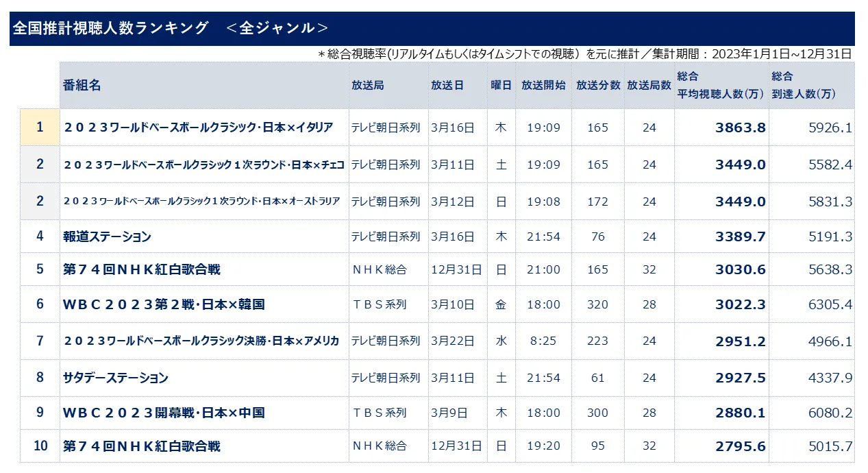Click reach value 5831.3
Screen dimensions: 868x473
830,202
